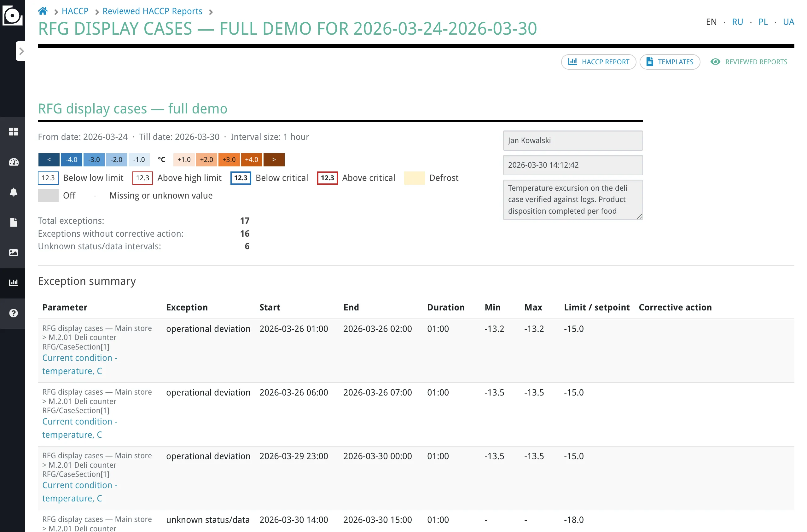
Task: Switch language to RU
Action: pos(737,22)
